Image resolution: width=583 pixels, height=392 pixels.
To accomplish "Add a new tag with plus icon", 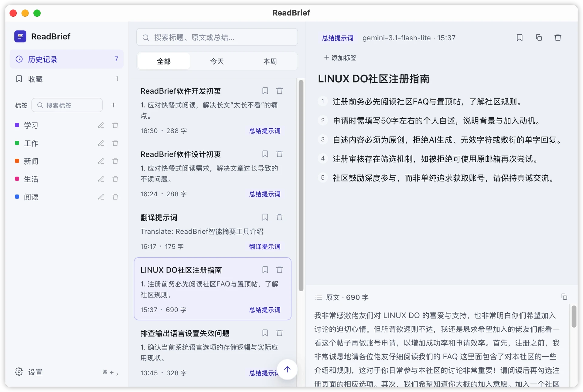I will point(114,105).
